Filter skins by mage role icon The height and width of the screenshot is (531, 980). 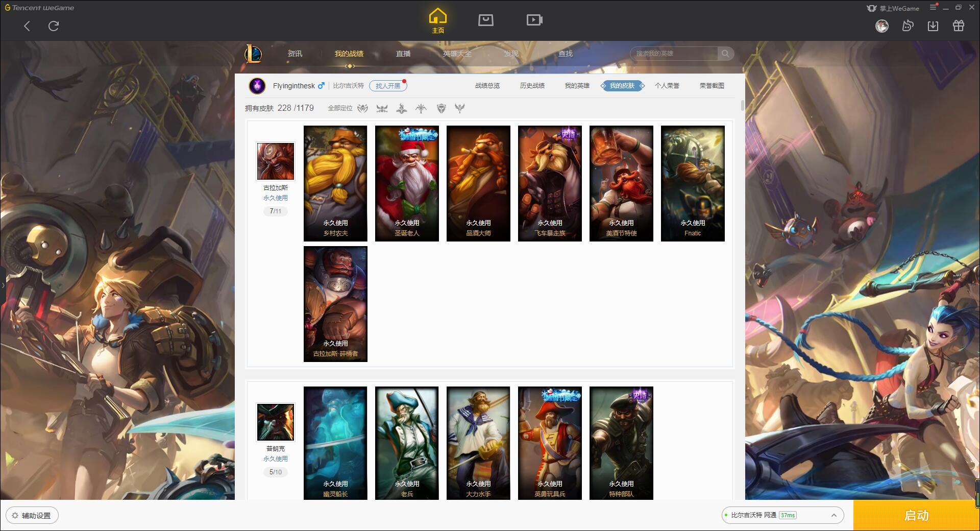pyautogui.click(x=402, y=108)
